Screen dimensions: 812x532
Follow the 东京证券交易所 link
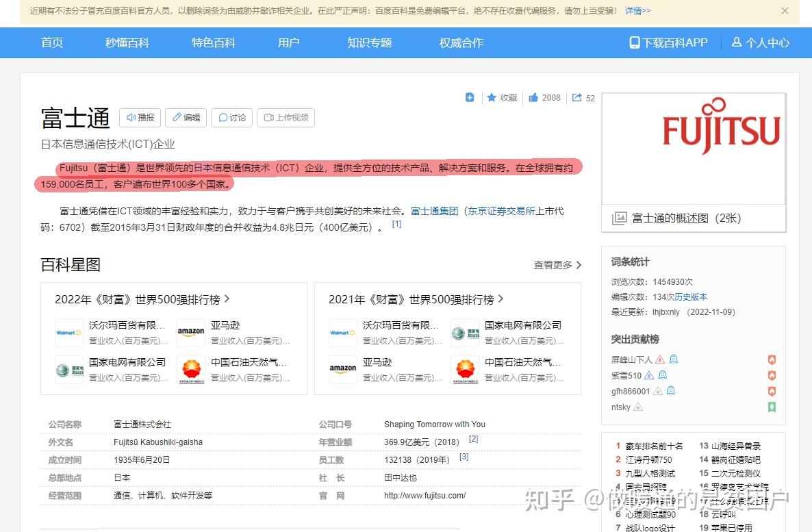[x=501, y=211]
